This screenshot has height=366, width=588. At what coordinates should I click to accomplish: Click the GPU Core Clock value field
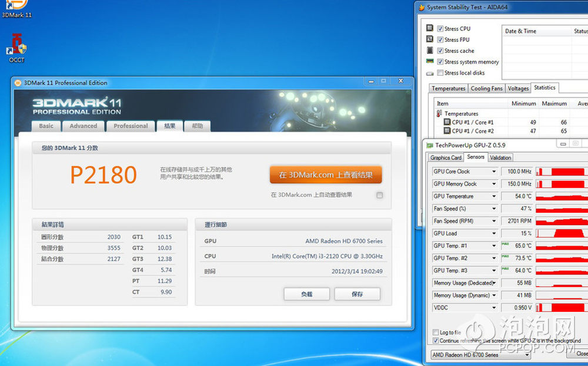pos(518,172)
